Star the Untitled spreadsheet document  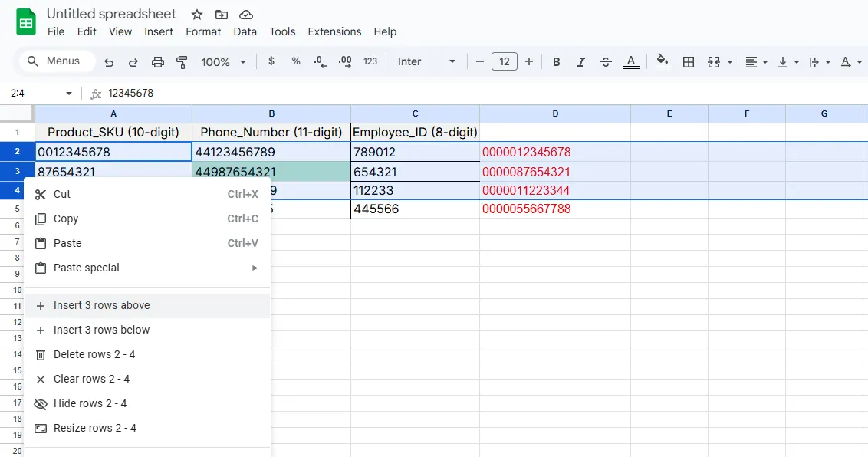click(197, 15)
